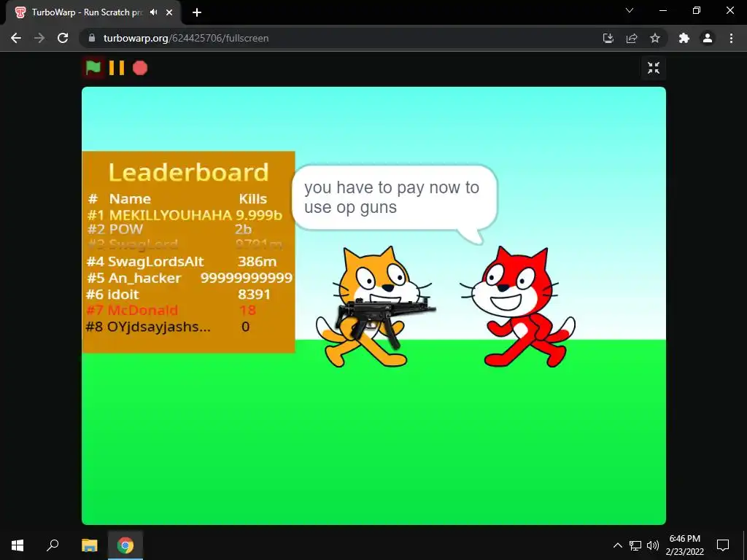The image size is (747, 560).
Task: Click the #5 An_hacker entry
Action: pos(189,278)
